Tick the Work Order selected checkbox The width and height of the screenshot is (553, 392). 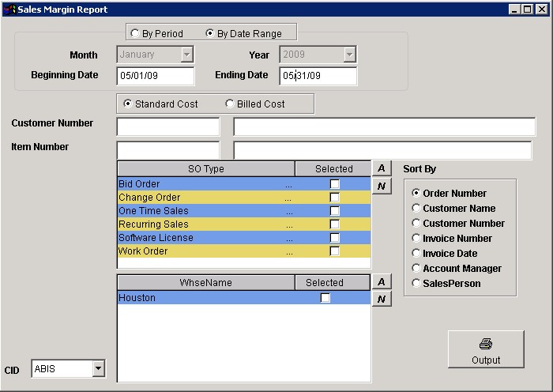335,251
